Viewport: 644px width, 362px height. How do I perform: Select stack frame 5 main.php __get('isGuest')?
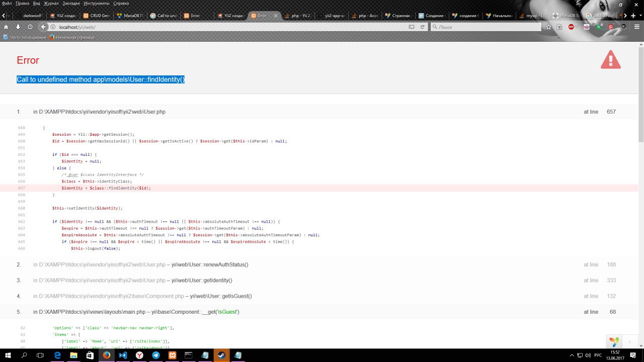pos(319,312)
